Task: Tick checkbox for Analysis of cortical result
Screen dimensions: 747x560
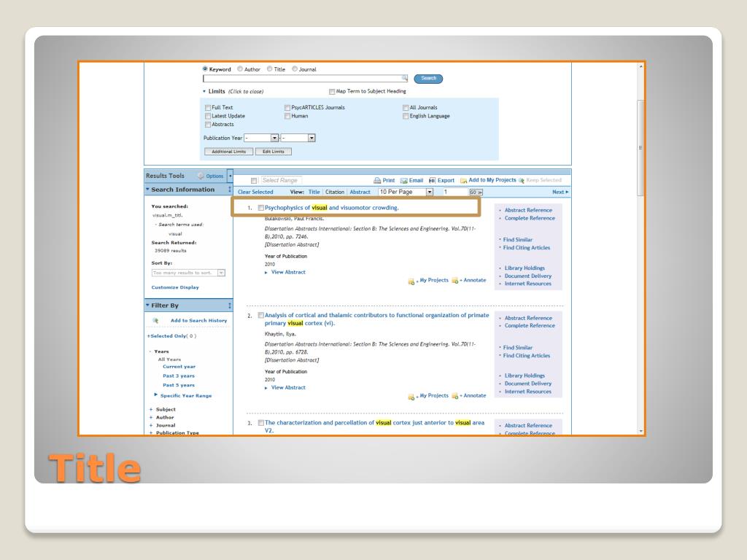Action: pyautogui.click(x=260, y=315)
